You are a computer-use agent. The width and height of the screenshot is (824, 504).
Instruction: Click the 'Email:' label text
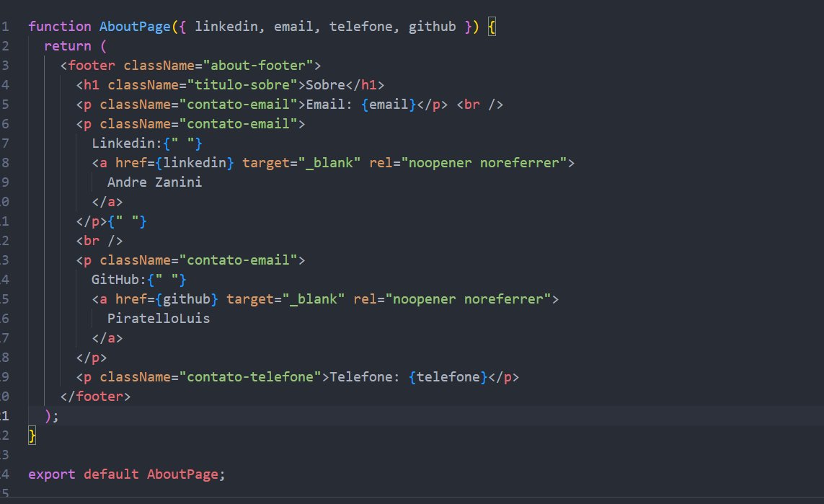pyautogui.click(x=329, y=104)
